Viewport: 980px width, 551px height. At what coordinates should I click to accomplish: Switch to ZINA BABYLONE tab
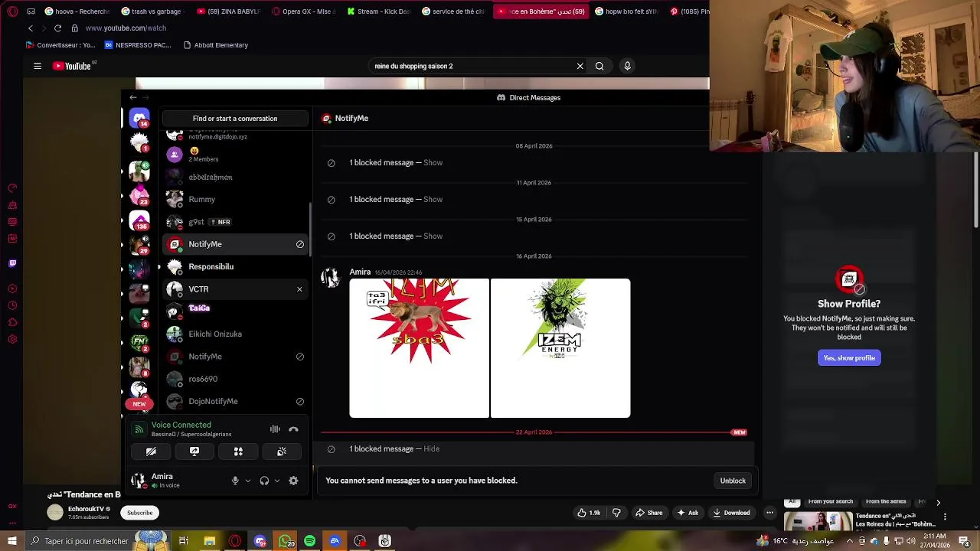tap(228, 11)
